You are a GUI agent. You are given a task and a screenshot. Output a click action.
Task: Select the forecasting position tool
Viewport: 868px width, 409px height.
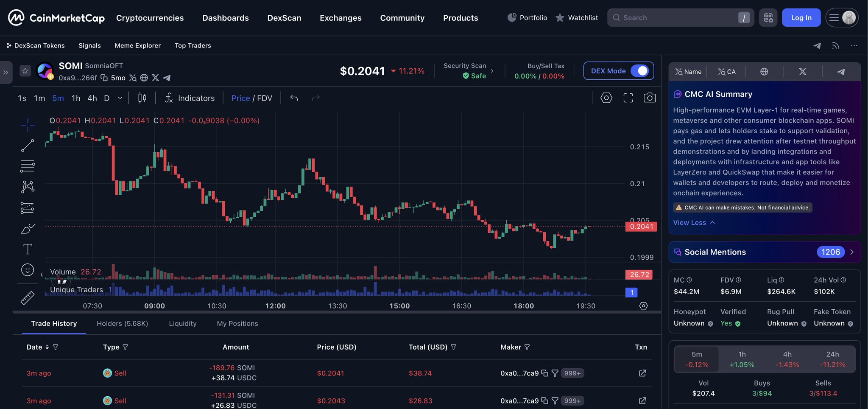pyautogui.click(x=28, y=208)
